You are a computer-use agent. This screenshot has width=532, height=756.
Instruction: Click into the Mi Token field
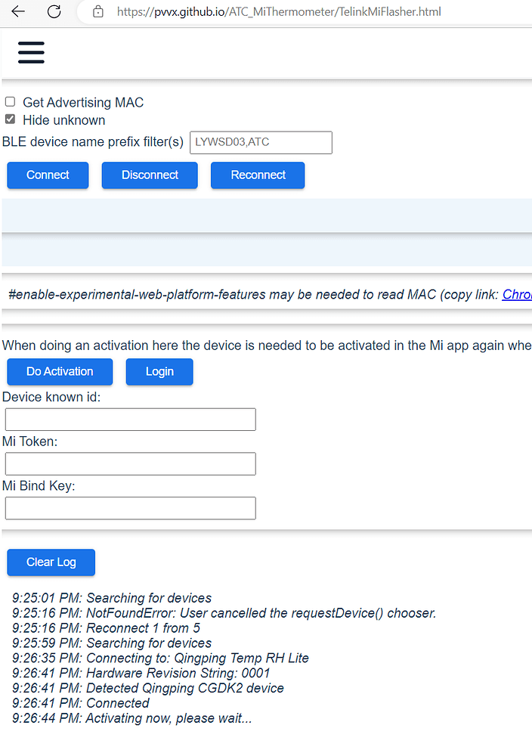tap(131, 463)
